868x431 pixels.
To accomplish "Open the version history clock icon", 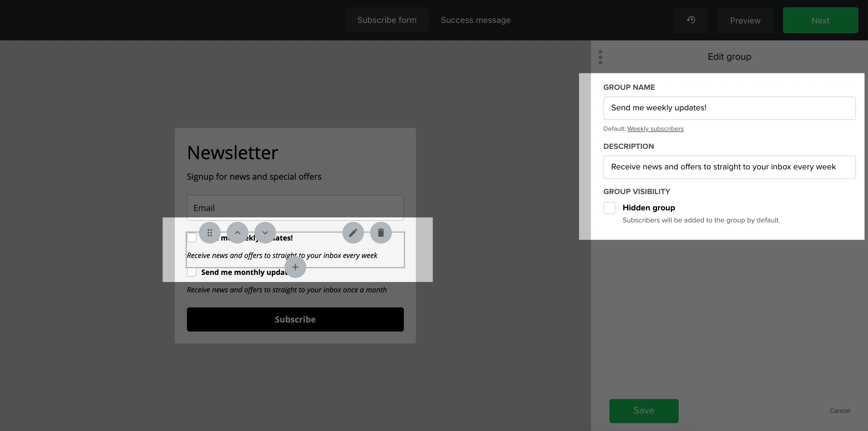I will coord(691,20).
